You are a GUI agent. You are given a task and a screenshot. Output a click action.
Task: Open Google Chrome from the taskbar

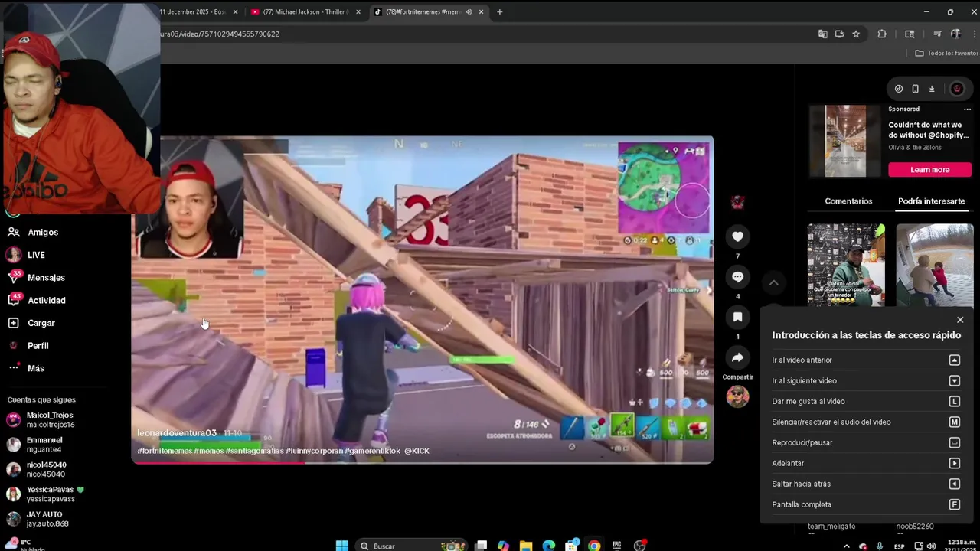[x=594, y=546]
